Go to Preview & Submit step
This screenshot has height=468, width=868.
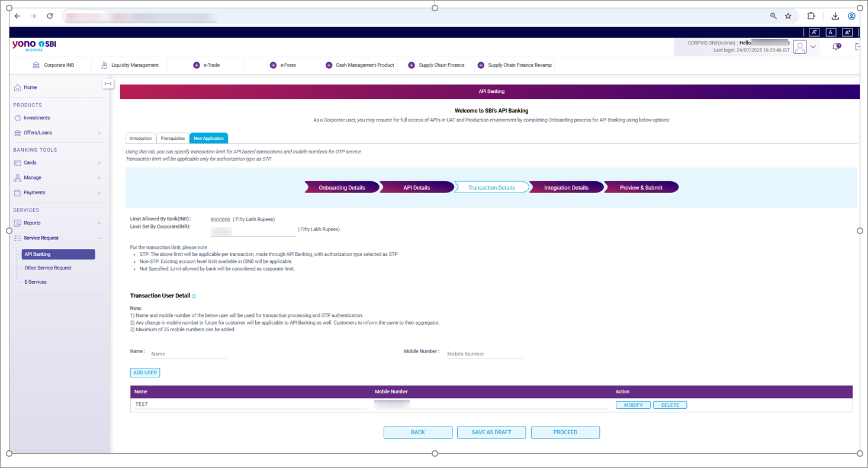pos(641,187)
